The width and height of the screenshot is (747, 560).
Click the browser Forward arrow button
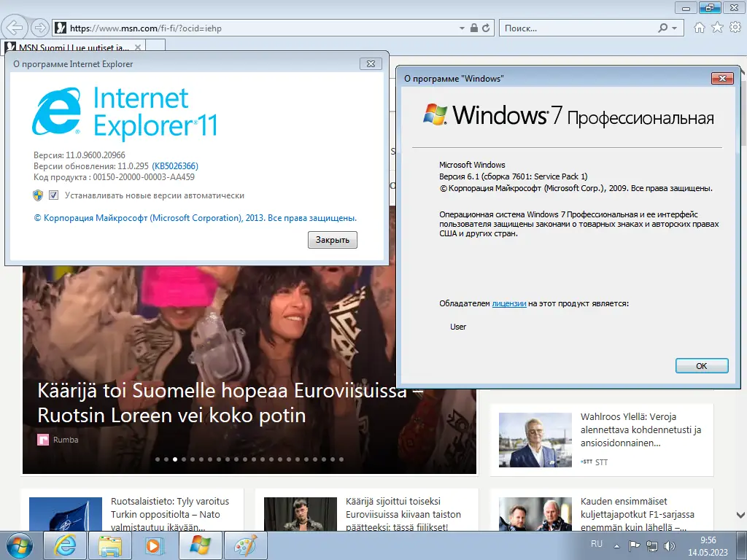[40, 28]
